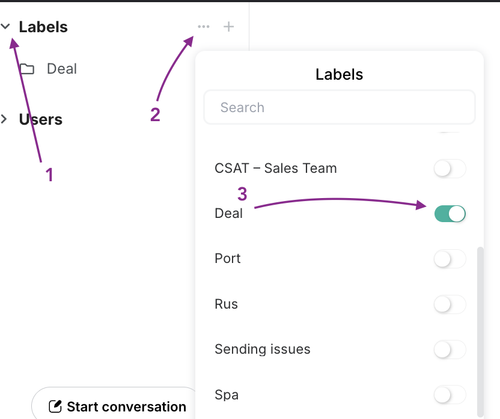Screen dimensions: 500x419
Task: Switch on the Spa label toggle
Action: [x=450, y=395]
